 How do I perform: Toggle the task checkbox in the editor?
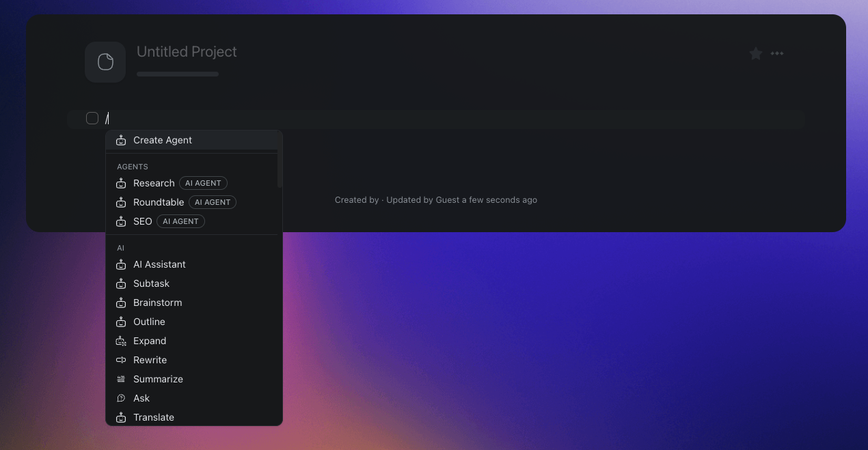[92, 117]
